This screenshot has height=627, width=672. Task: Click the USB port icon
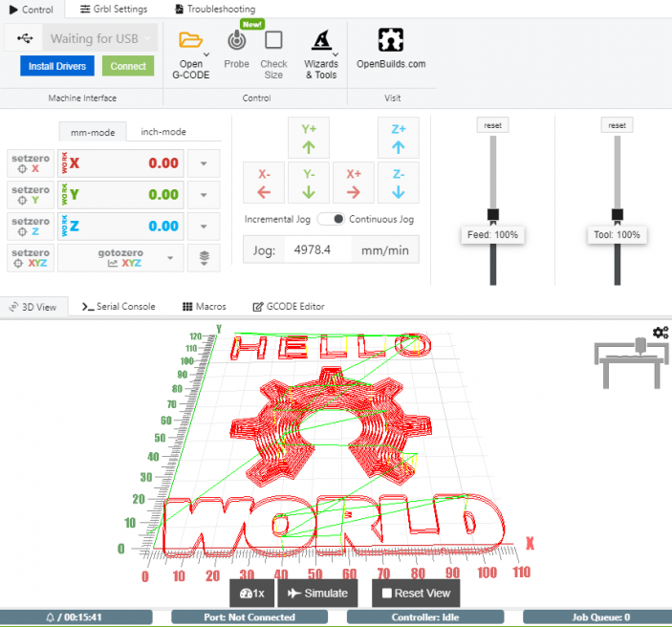(x=25, y=38)
